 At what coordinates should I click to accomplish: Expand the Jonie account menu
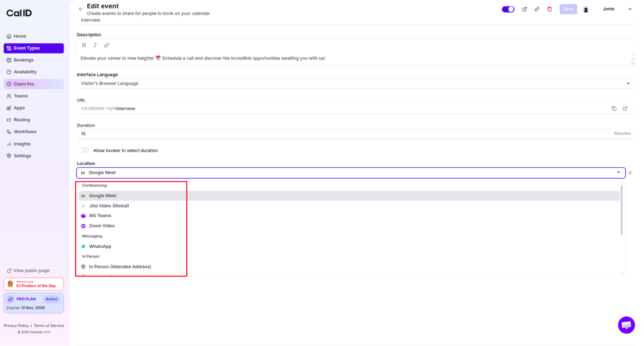[x=630, y=9]
